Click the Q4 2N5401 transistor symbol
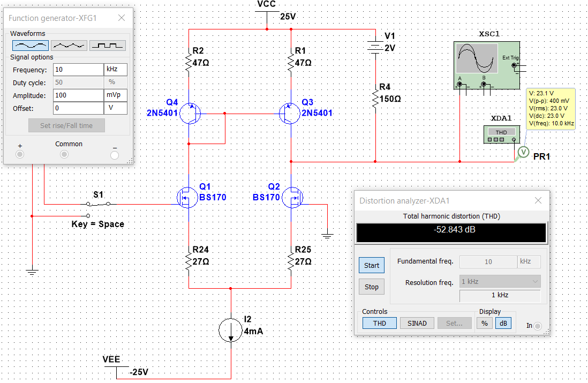588x383 pixels. [190, 113]
